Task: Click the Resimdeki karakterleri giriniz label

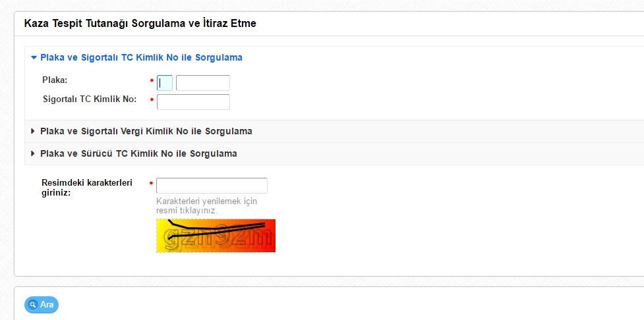Action: 87,188
